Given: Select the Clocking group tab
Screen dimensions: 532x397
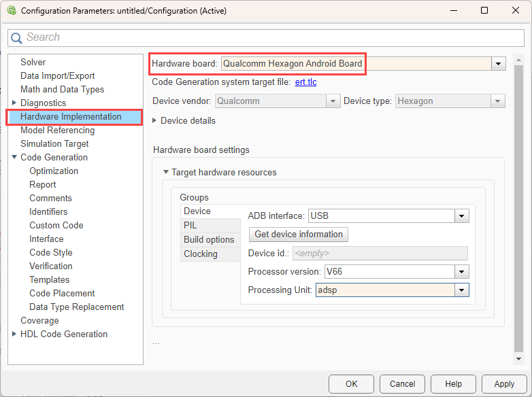Looking at the screenshot, I should click(x=201, y=254).
